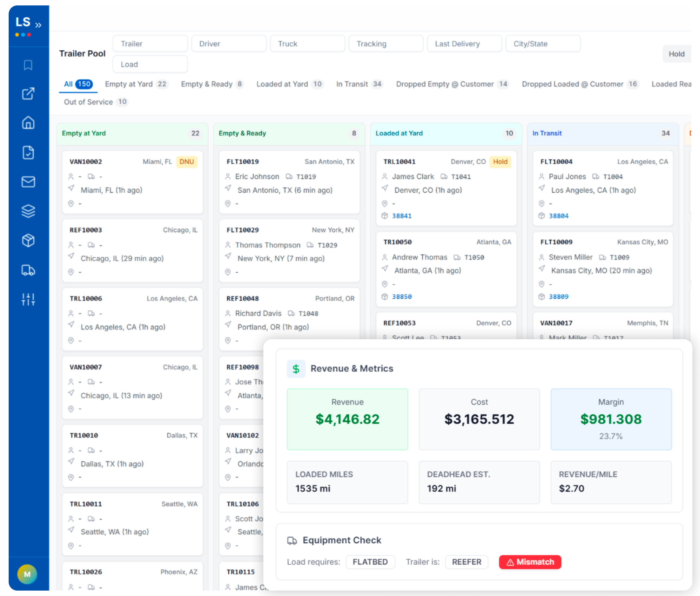Click the Cost $3,165.512 tile
The image size is (700, 596).
pyautogui.click(x=479, y=419)
